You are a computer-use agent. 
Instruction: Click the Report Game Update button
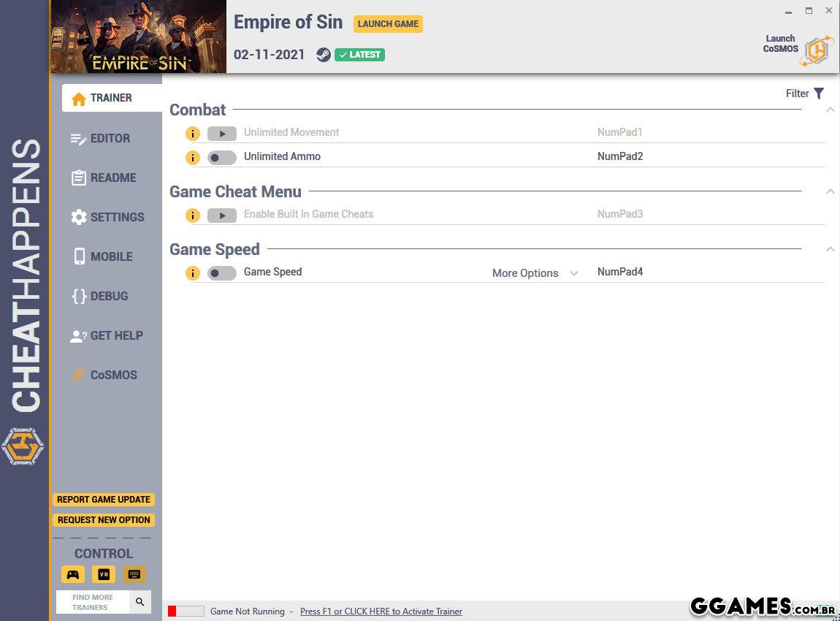pos(104,500)
